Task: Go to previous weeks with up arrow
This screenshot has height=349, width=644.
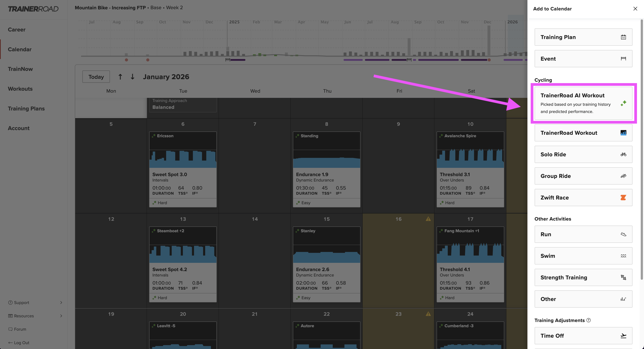Action: pos(120,76)
